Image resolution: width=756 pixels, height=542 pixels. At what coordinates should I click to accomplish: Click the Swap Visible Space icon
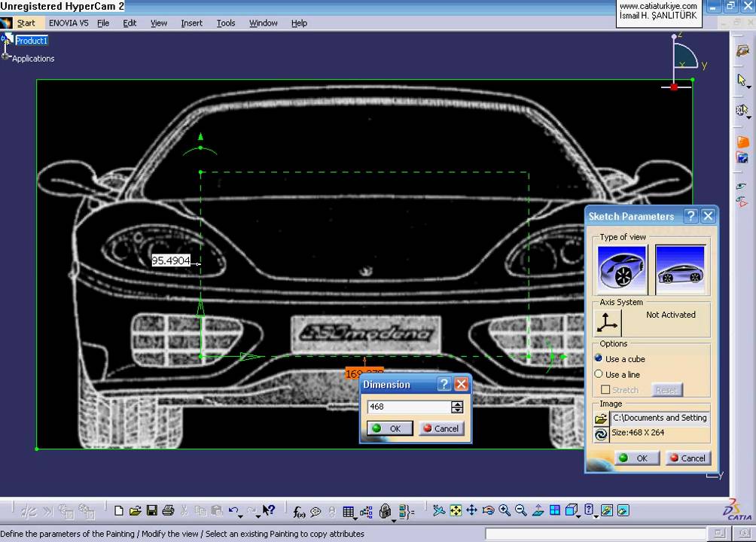coord(623,510)
